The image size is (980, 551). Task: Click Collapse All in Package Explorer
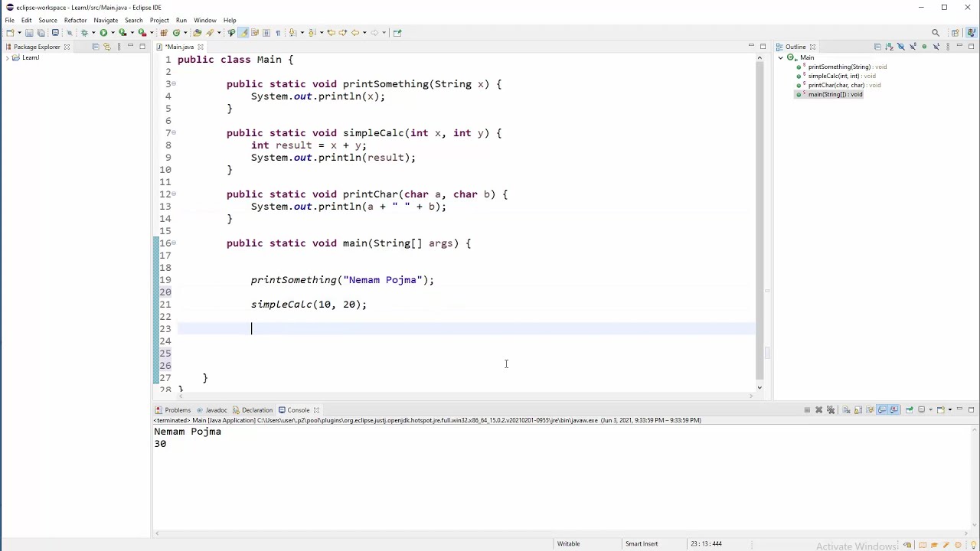(95, 47)
